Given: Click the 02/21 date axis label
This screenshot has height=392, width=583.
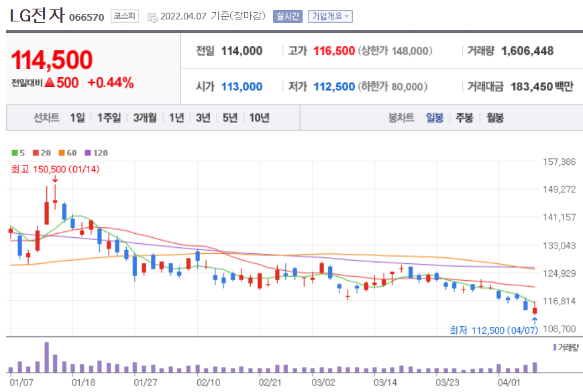Looking at the screenshot, I should 270,383.
